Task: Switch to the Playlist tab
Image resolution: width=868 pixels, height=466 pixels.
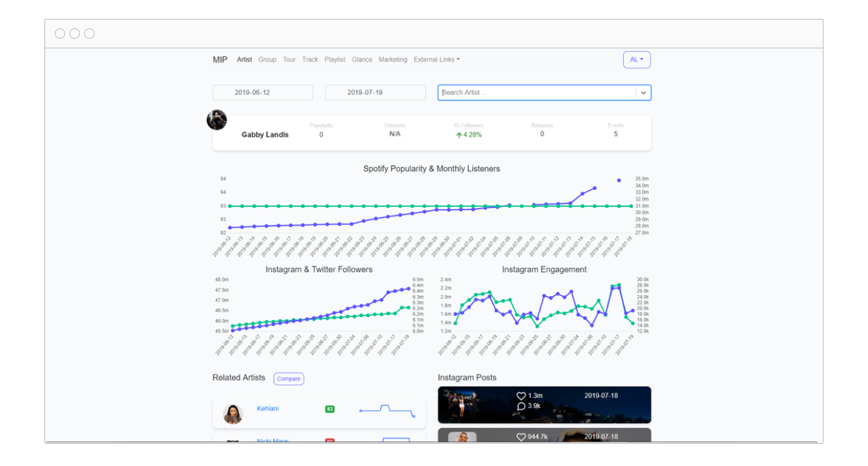Action: coord(334,60)
